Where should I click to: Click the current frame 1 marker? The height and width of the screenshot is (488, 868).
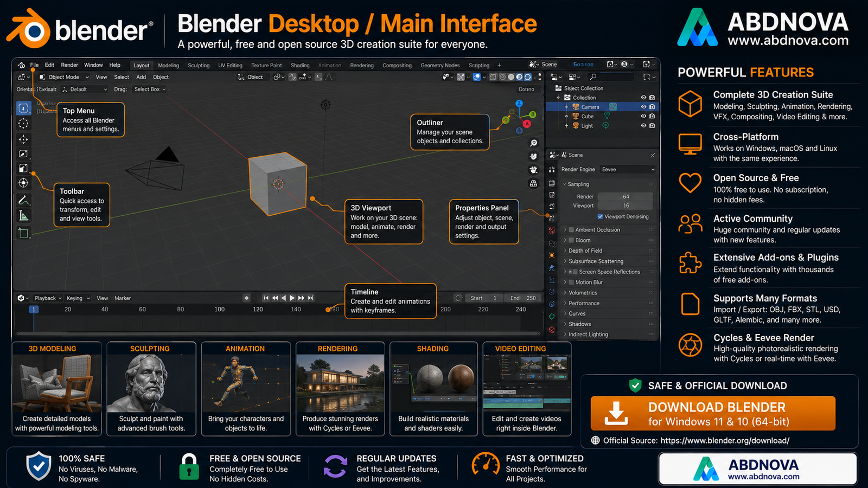coord(34,309)
